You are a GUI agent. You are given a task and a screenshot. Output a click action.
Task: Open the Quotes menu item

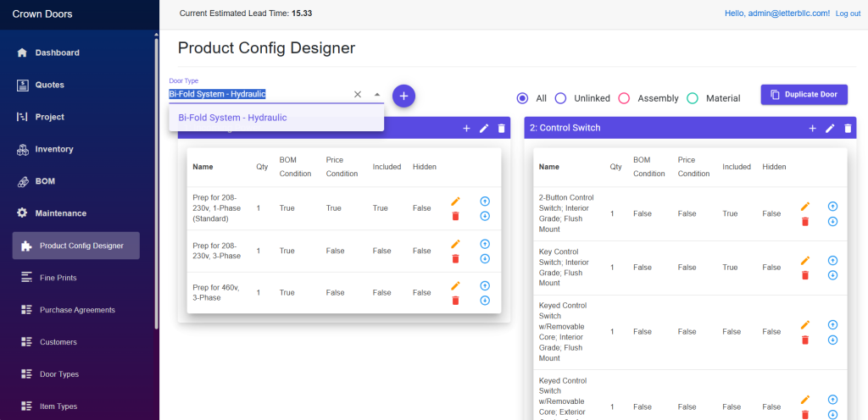[x=49, y=85]
